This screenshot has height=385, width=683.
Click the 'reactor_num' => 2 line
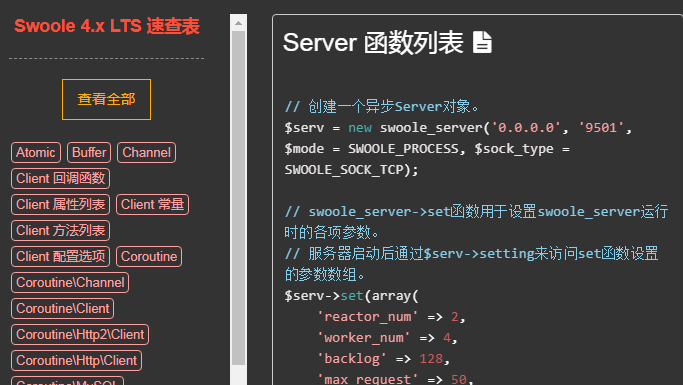point(391,317)
